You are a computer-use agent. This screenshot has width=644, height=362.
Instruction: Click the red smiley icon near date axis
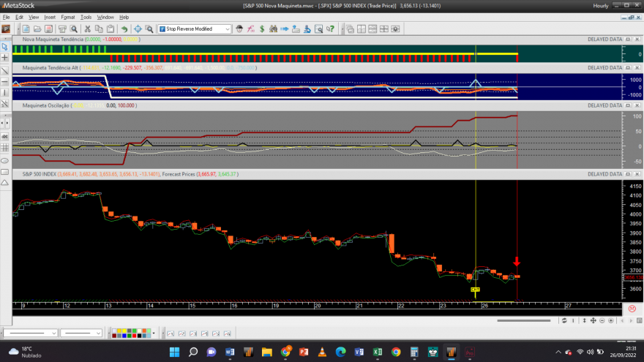(632, 308)
